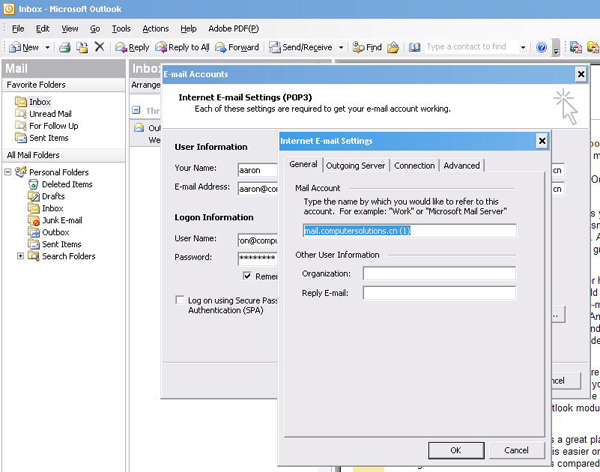Viewport: 600px width, 472px height.
Task: Close the Internet E-mail Settings dialog
Action: (x=542, y=141)
